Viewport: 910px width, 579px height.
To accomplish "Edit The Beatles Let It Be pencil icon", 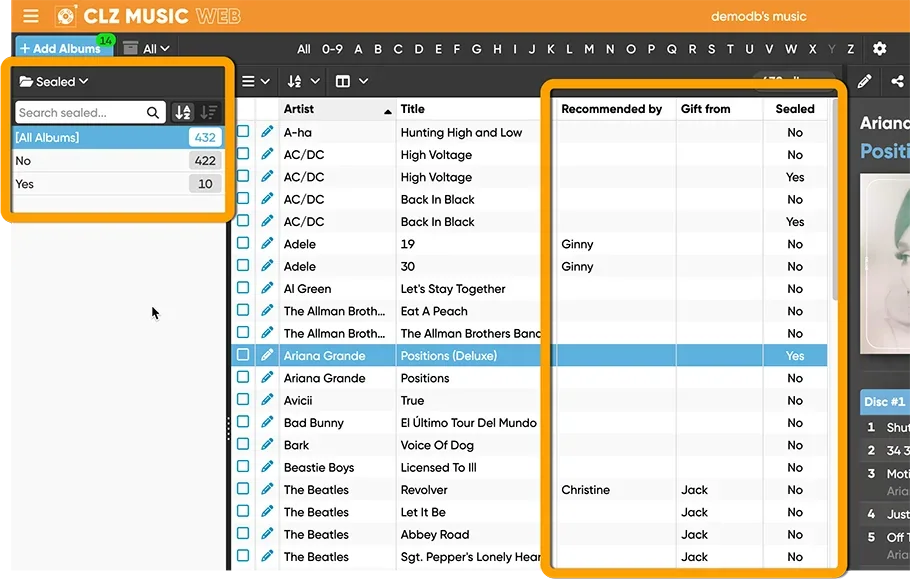I will coord(267,512).
